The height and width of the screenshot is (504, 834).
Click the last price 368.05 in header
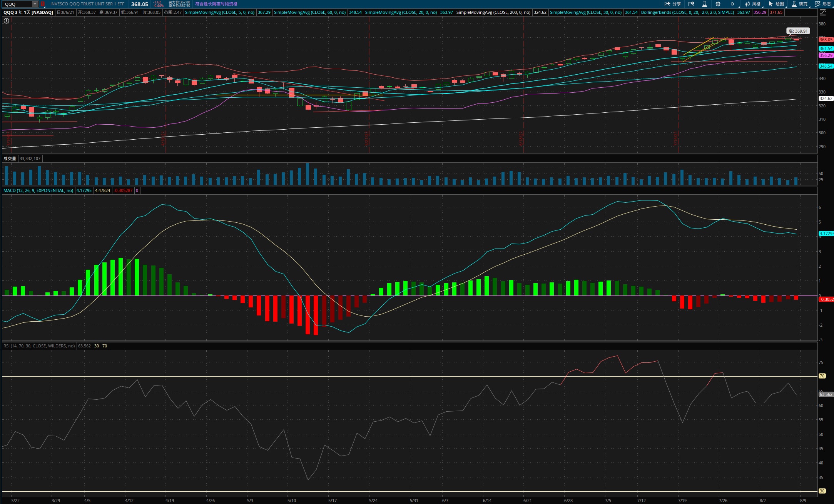[x=139, y=4]
